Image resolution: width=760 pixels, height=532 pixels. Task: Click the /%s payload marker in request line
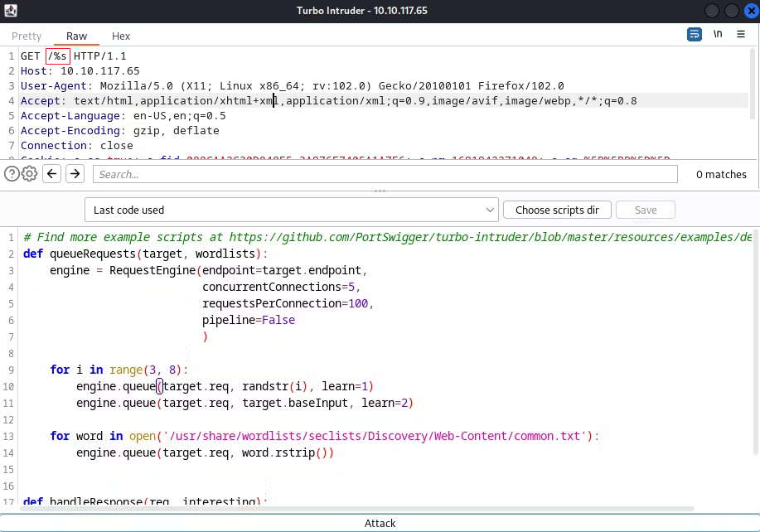(58, 56)
